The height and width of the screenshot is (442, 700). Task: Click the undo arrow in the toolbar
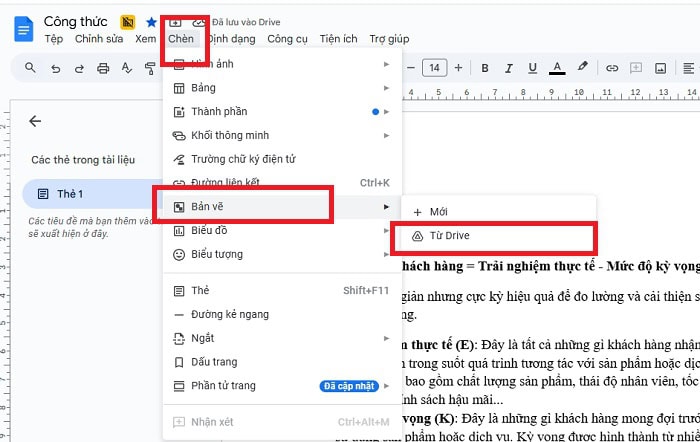pyautogui.click(x=54, y=68)
